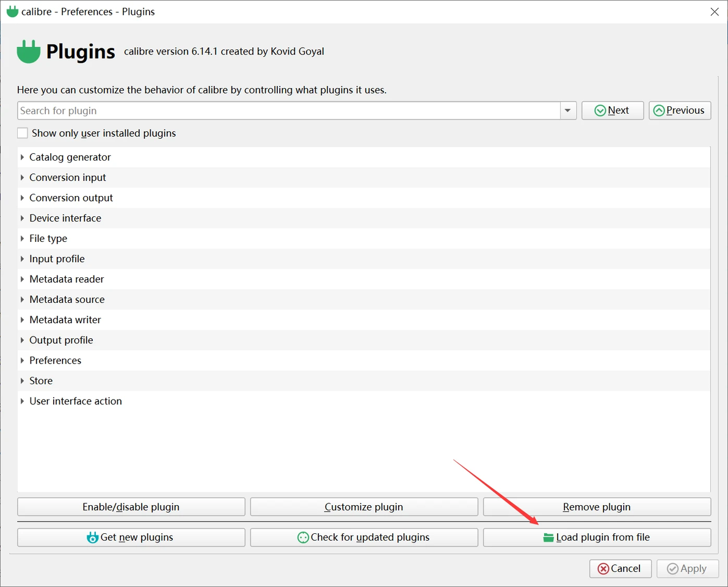Click the Previous search button
Viewport: 728px width, 587px height.
pos(680,111)
